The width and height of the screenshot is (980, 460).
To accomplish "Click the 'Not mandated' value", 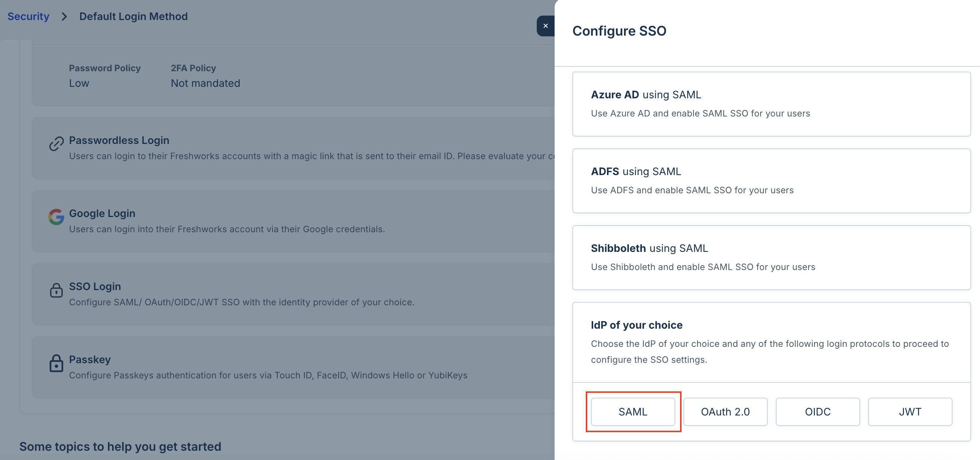I will (205, 83).
